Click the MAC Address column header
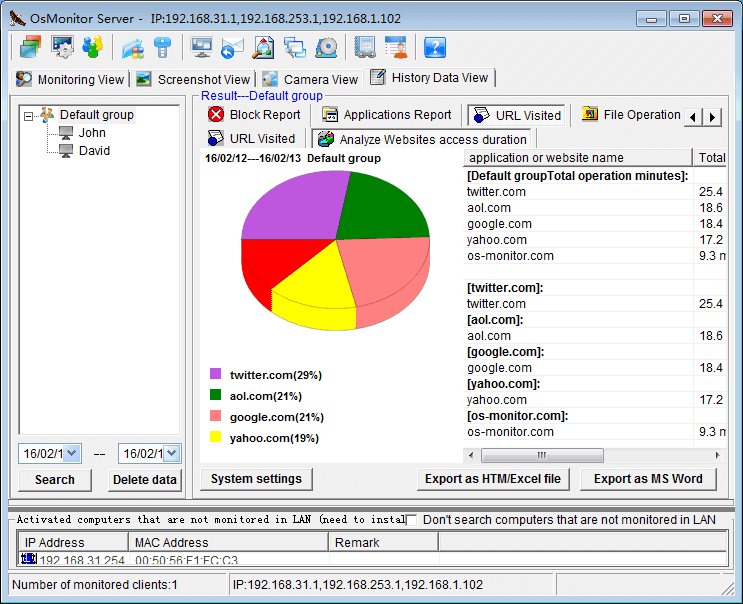 (228, 542)
